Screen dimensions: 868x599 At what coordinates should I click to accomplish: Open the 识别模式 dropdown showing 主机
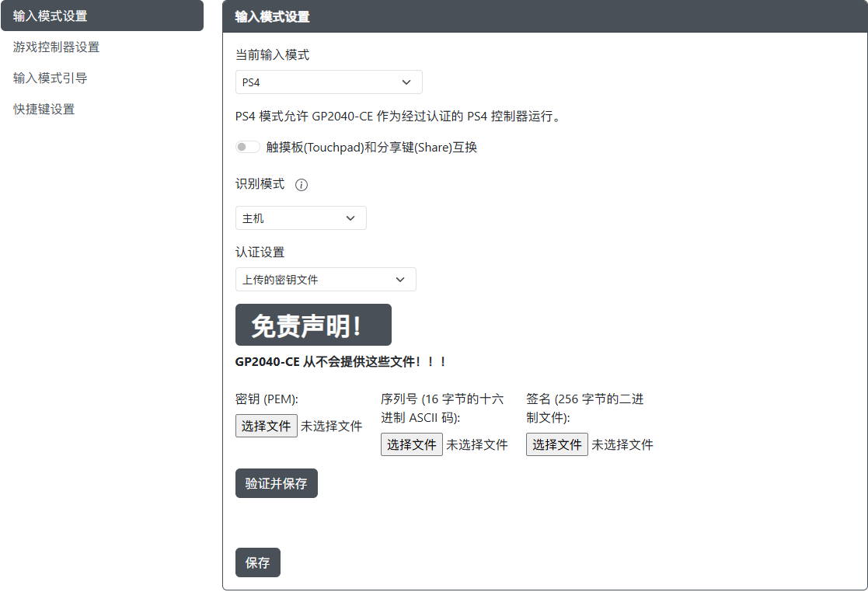(300, 218)
